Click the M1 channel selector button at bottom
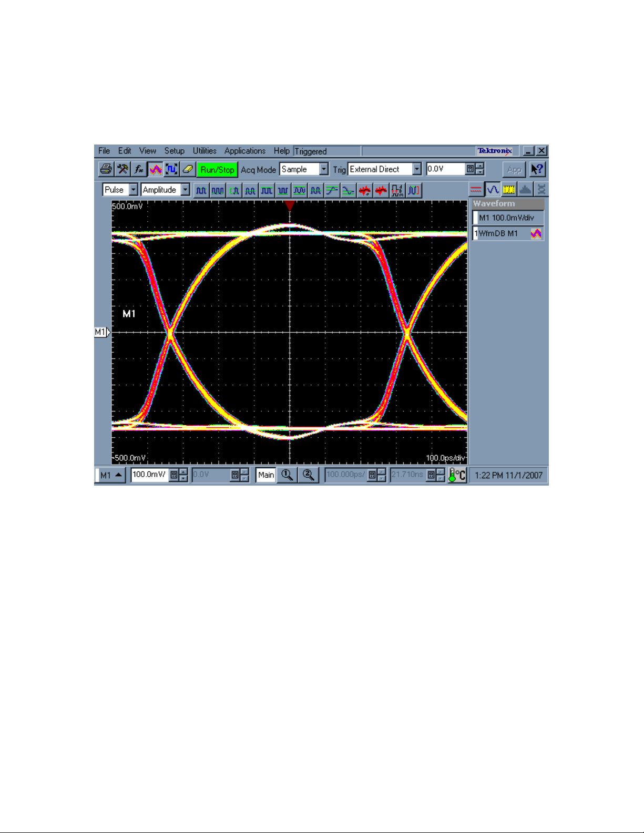 click(111, 475)
